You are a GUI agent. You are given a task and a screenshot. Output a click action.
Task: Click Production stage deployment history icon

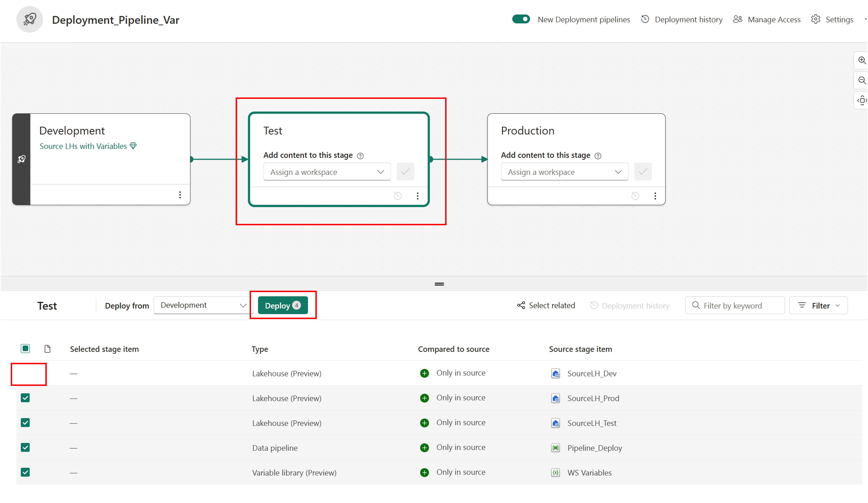pos(635,196)
